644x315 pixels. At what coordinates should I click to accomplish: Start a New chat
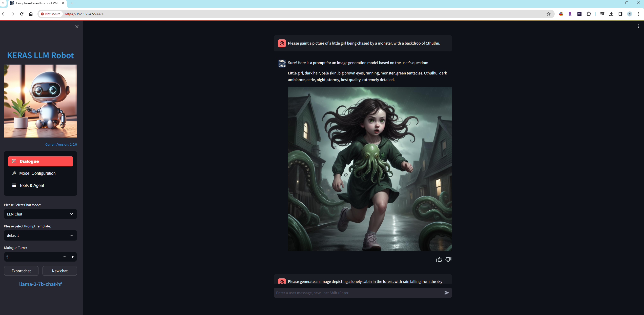[60, 271]
